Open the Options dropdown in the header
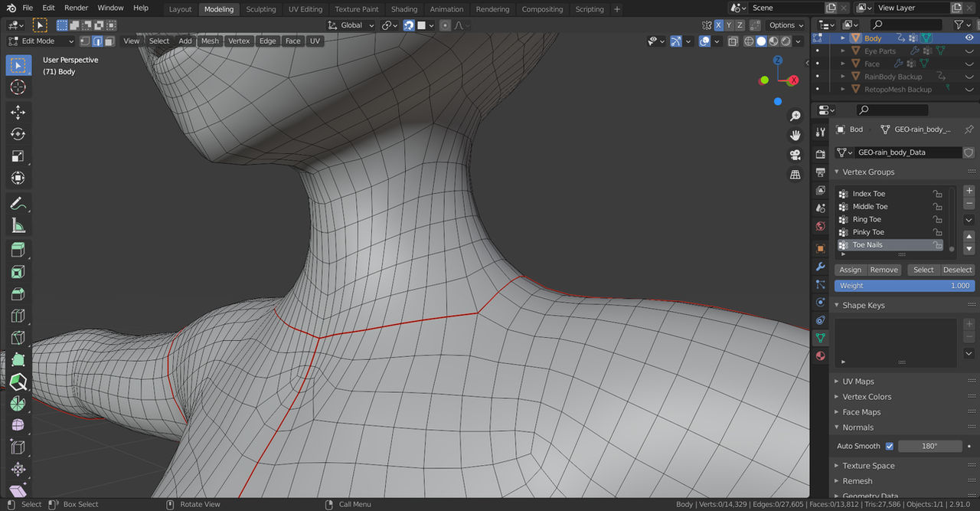 click(x=786, y=25)
